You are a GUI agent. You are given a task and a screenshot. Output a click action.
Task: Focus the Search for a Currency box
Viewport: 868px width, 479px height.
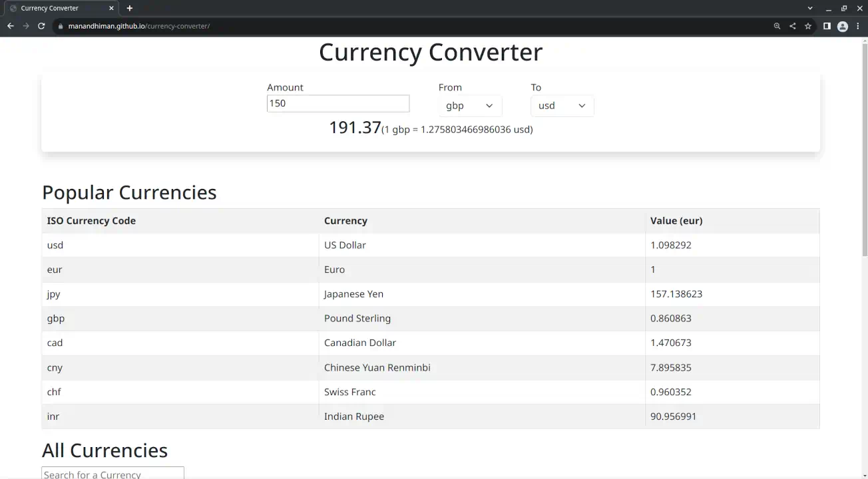pyautogui.click(x=112, y=473)
